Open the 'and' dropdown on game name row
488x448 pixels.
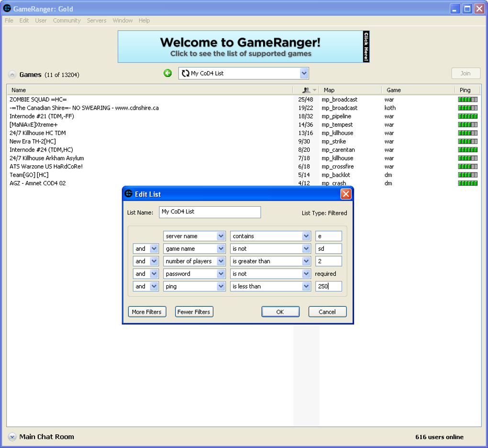(x=154, y=248)
